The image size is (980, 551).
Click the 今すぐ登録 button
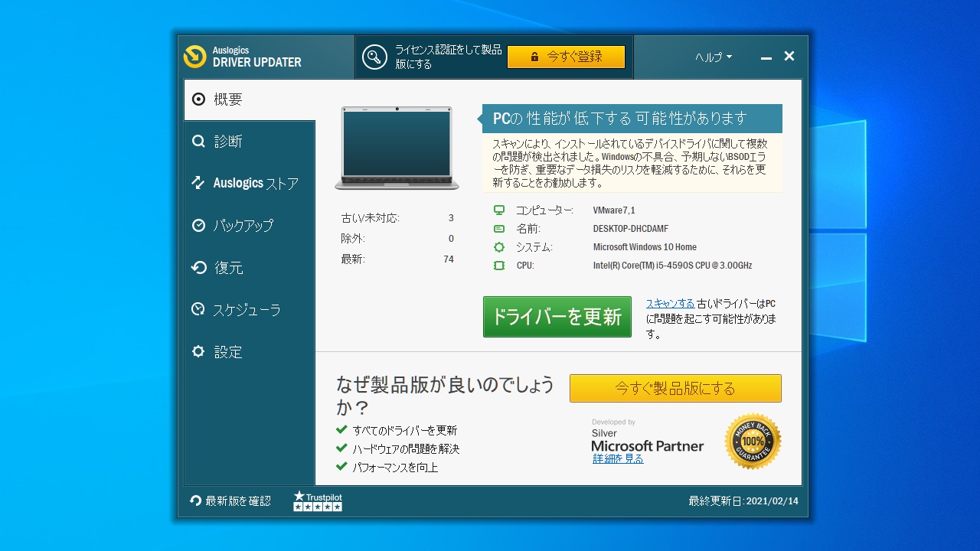click(567, 57)
